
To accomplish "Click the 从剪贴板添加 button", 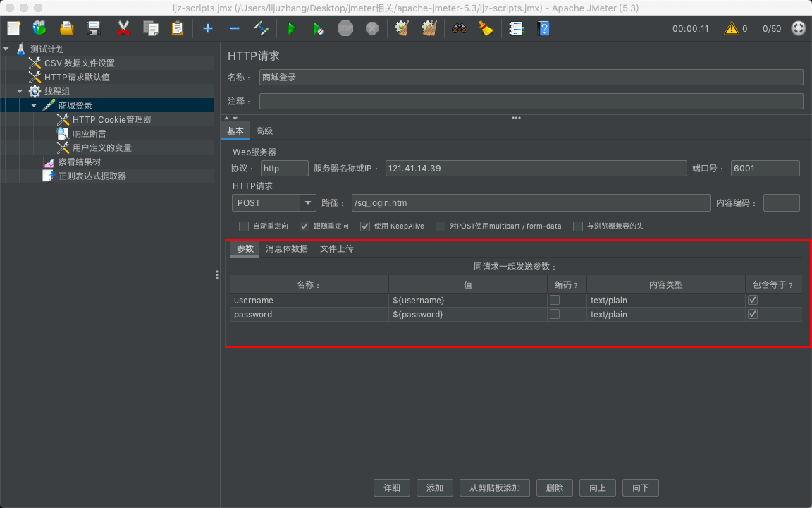I will coord(495,488).
